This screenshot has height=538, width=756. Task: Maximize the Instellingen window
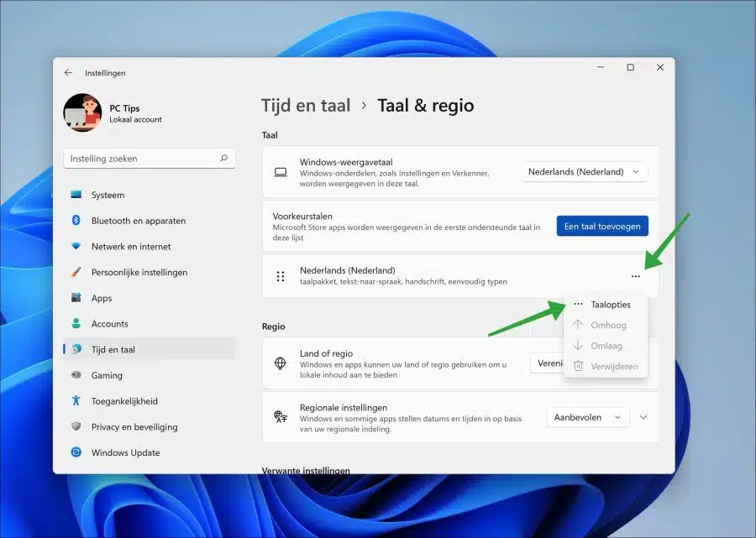coord(630,67)
